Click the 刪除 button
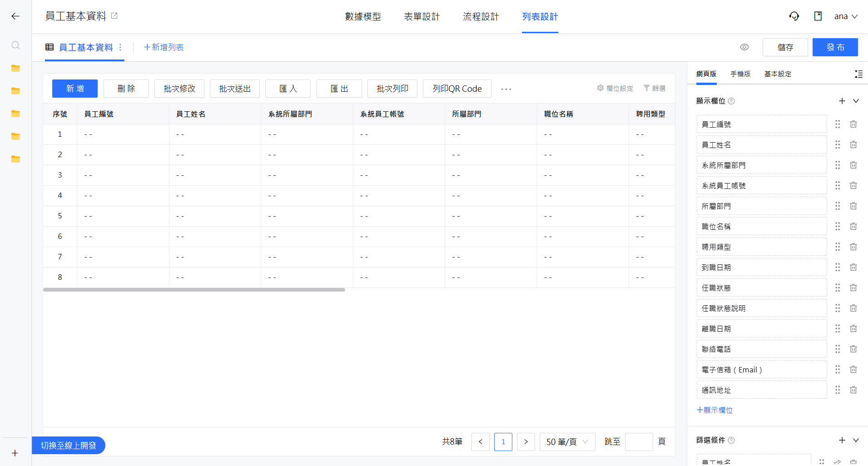Viewport: 868px width, 466px height. 126,89
